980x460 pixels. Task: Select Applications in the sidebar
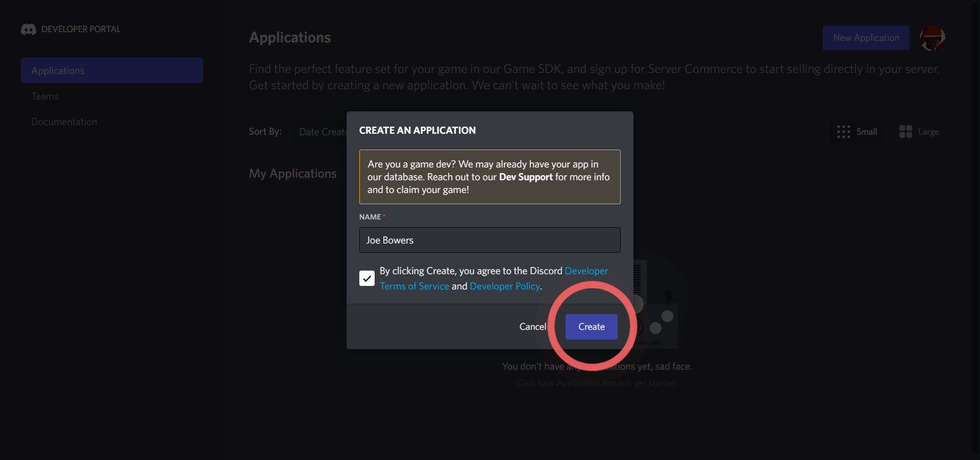[112, 70]
